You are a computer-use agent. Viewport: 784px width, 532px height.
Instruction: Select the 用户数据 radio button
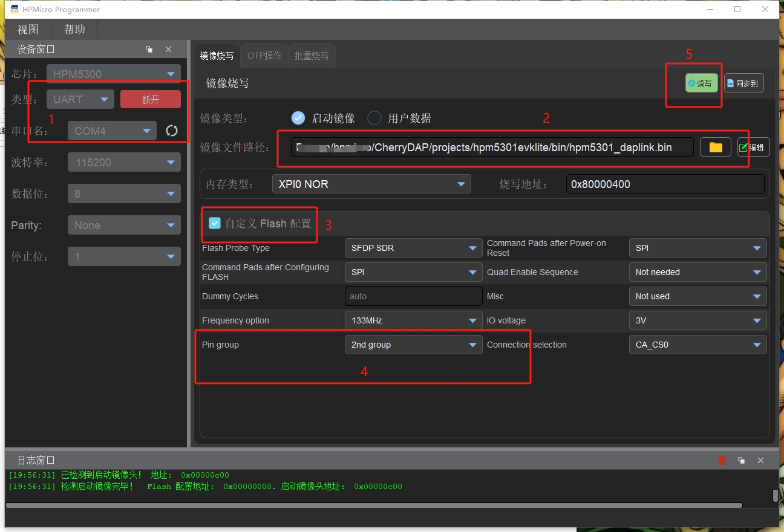374,118
